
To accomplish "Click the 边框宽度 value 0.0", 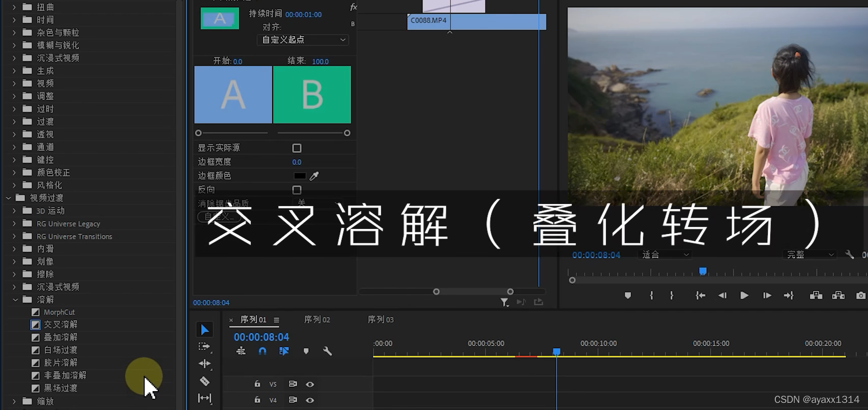I will pos(297,162).
